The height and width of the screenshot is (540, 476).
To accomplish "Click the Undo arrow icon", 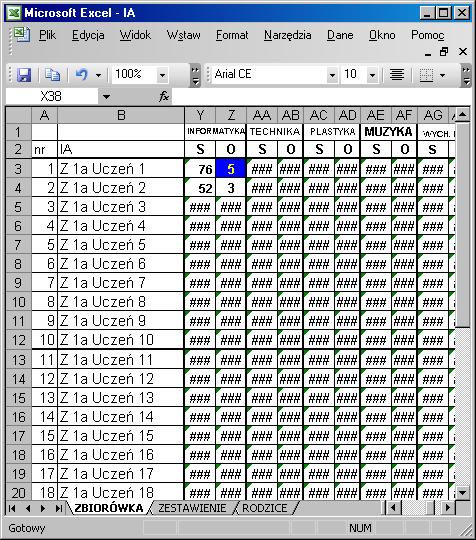I will coord(82,74).
